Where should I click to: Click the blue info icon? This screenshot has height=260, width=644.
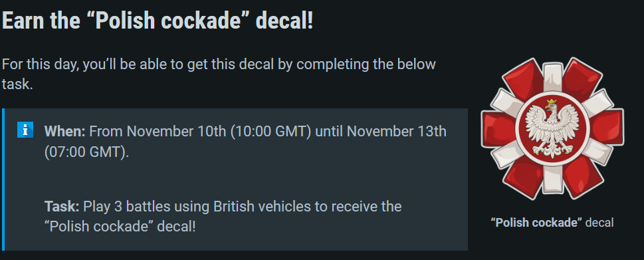pyautogui.click(x=25, y=130)
